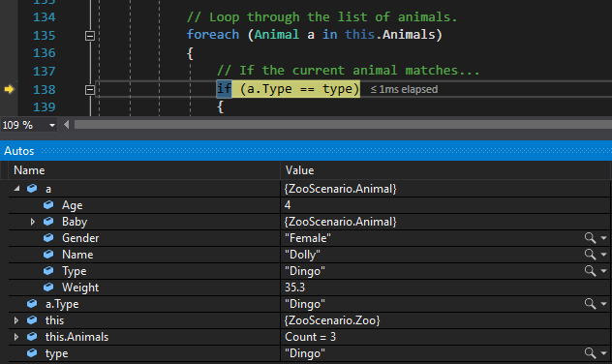Open text visualizer for a.Type value

tap(590, 304)
